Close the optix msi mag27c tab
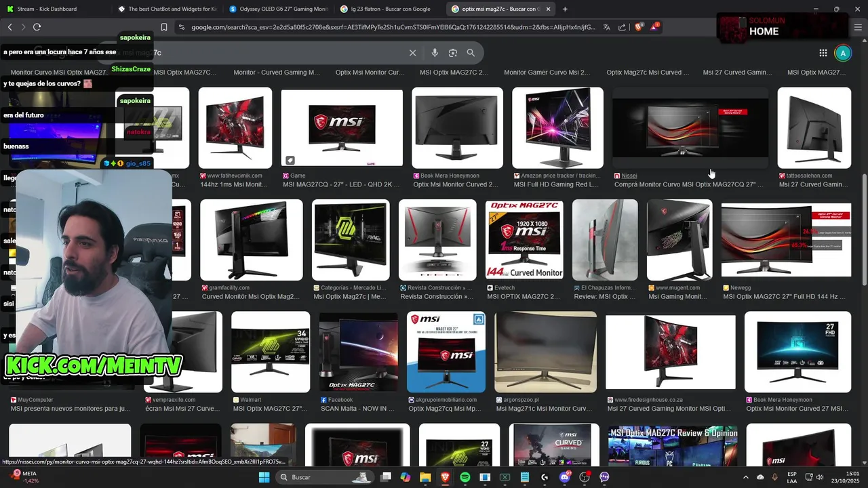 (x=548, y=9)
